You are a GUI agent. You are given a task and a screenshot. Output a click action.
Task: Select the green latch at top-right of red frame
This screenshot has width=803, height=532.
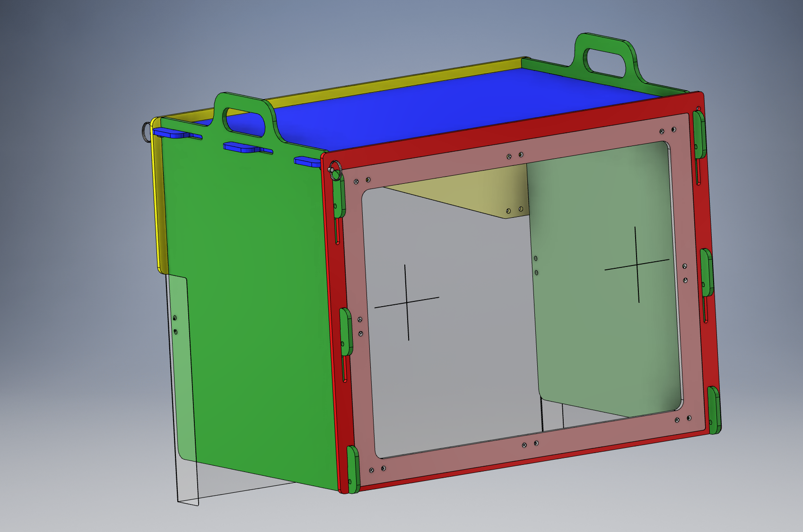699,134
